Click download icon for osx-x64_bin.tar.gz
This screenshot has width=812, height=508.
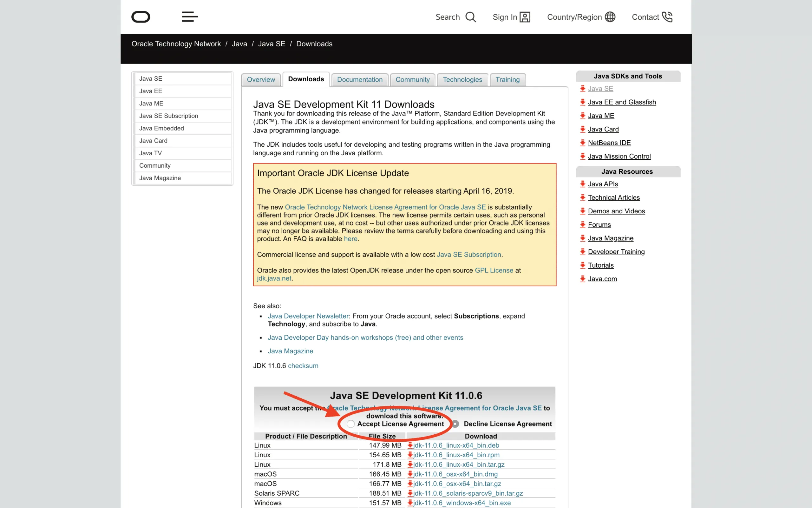(x=410, y=484)
